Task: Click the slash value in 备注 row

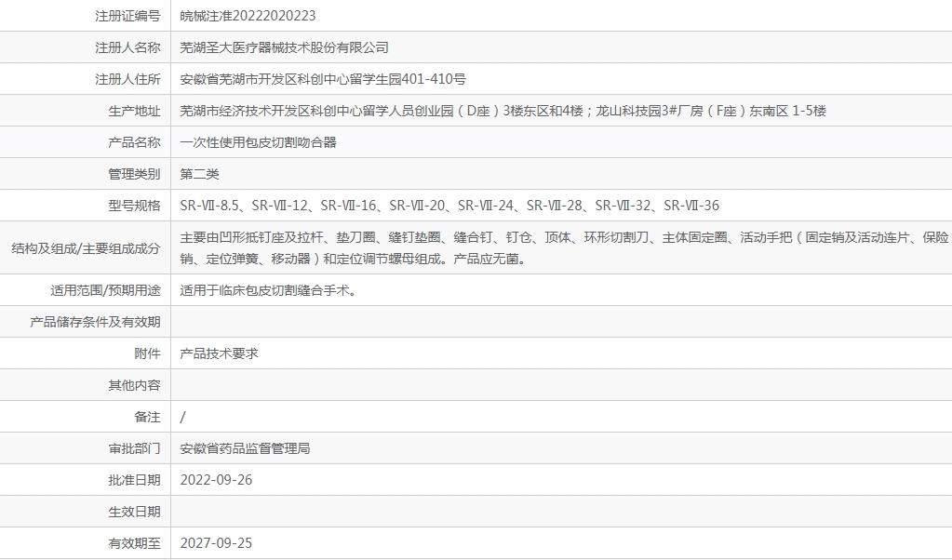Action: 182,416
